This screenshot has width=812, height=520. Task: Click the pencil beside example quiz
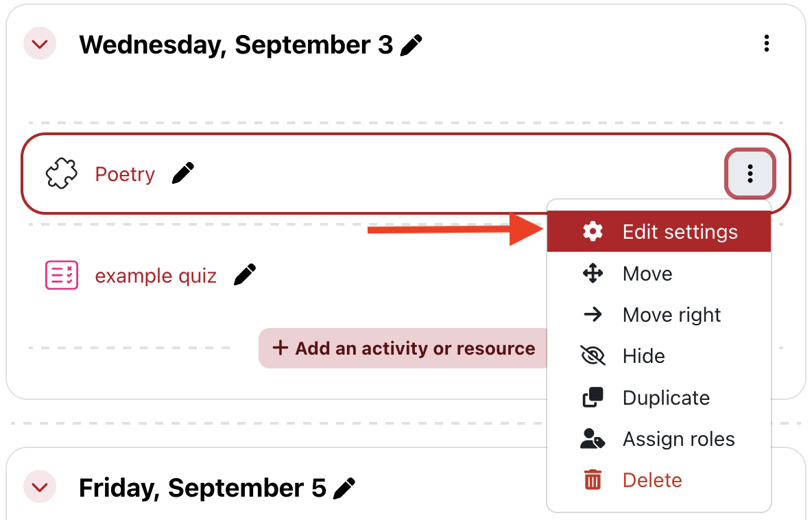click(x=245, y=274)
